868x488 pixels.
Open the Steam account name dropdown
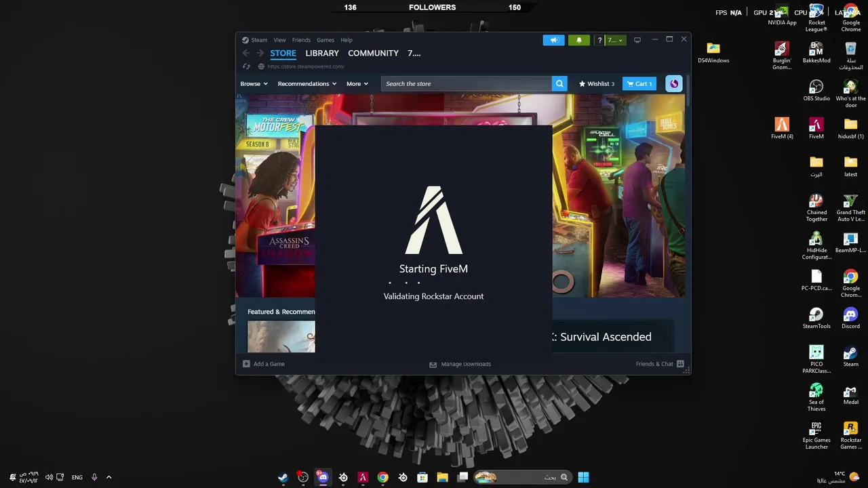click(615, 40)
